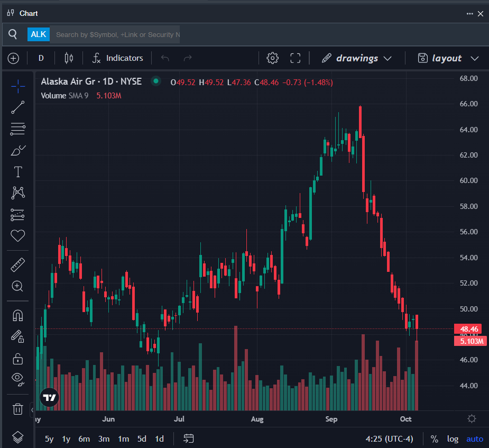
Task: Open chart settings gear icon
Action: point(272,58)
